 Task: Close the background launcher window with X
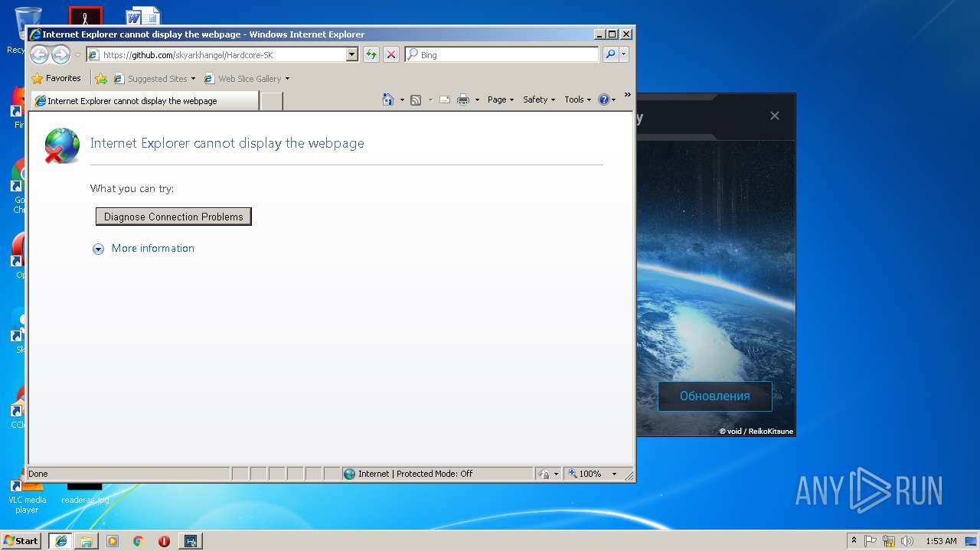(x=775, y=116)
